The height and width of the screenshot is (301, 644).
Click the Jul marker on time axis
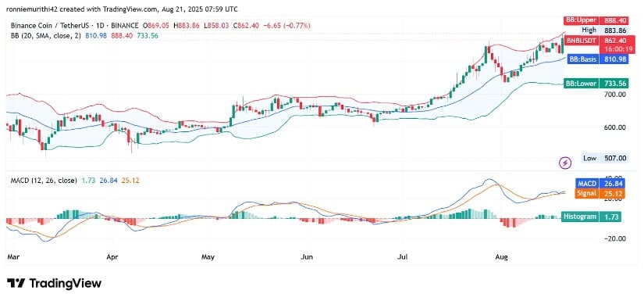click(404, 257)
